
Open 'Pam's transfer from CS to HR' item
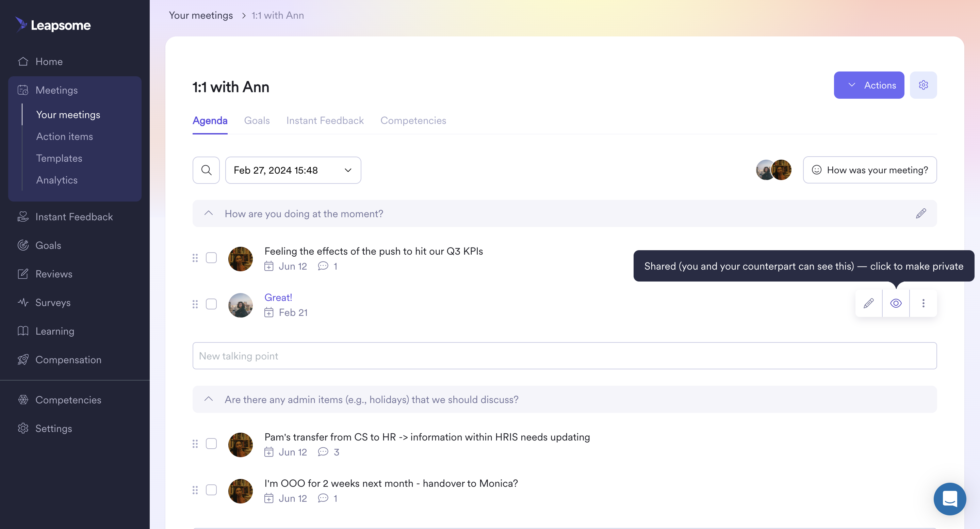coord(427,437)
